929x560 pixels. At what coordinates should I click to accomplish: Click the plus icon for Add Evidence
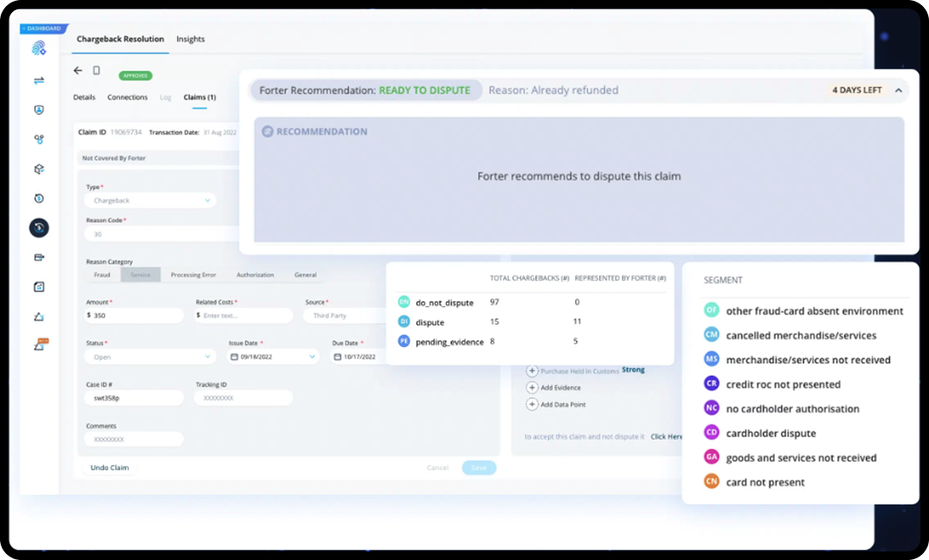coord(532,388)
